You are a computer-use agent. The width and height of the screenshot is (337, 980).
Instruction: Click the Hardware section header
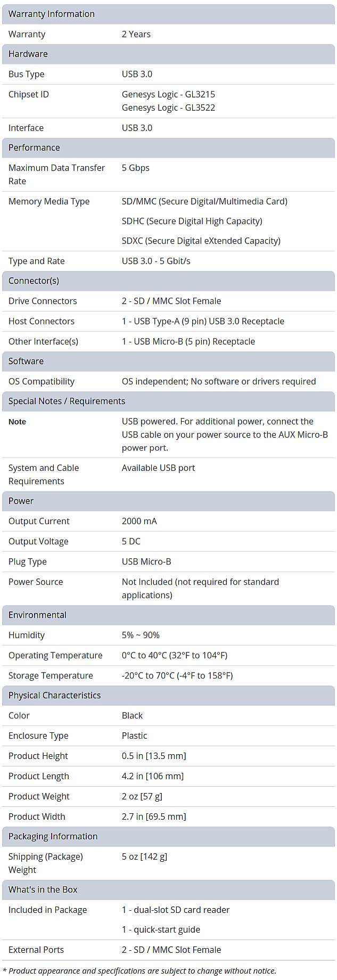pos(28,54)
